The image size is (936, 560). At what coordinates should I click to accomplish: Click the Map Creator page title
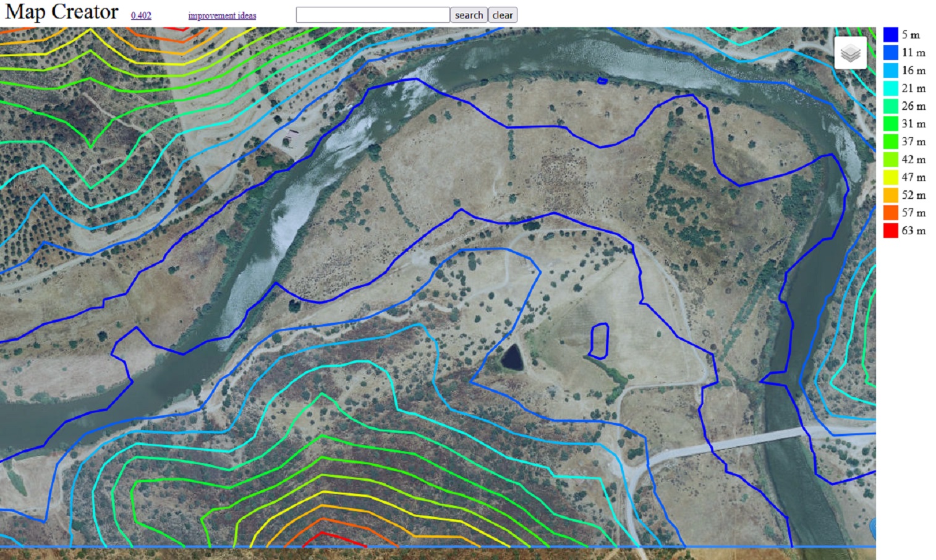[x=62, y=12]
